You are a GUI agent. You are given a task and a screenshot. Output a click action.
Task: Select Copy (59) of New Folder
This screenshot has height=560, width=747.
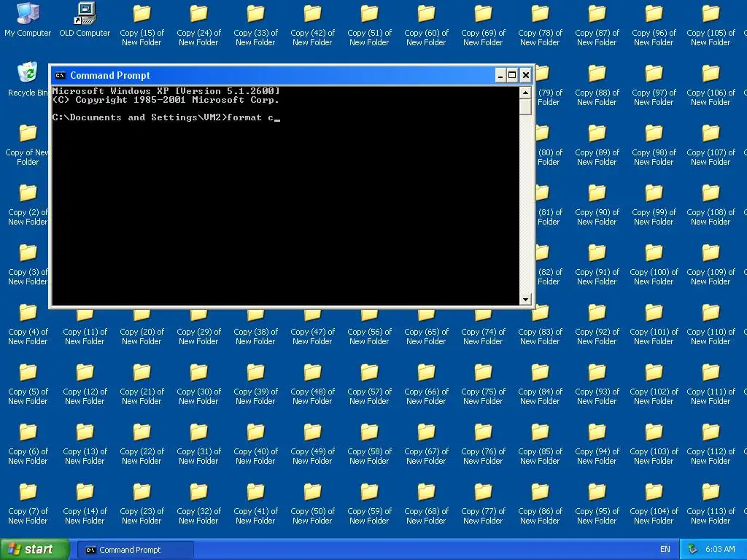pos(369,503)
